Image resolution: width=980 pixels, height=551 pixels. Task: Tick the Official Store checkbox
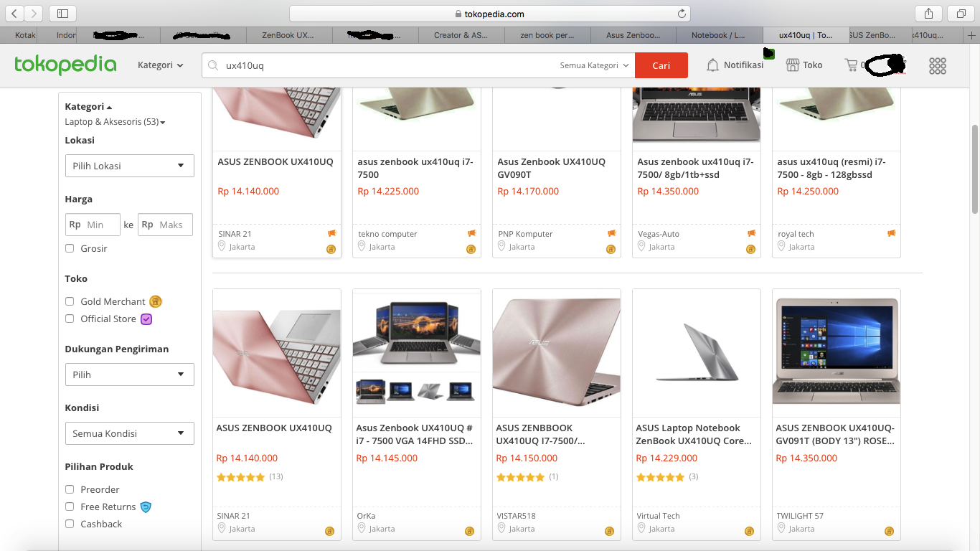coord(70,319)
